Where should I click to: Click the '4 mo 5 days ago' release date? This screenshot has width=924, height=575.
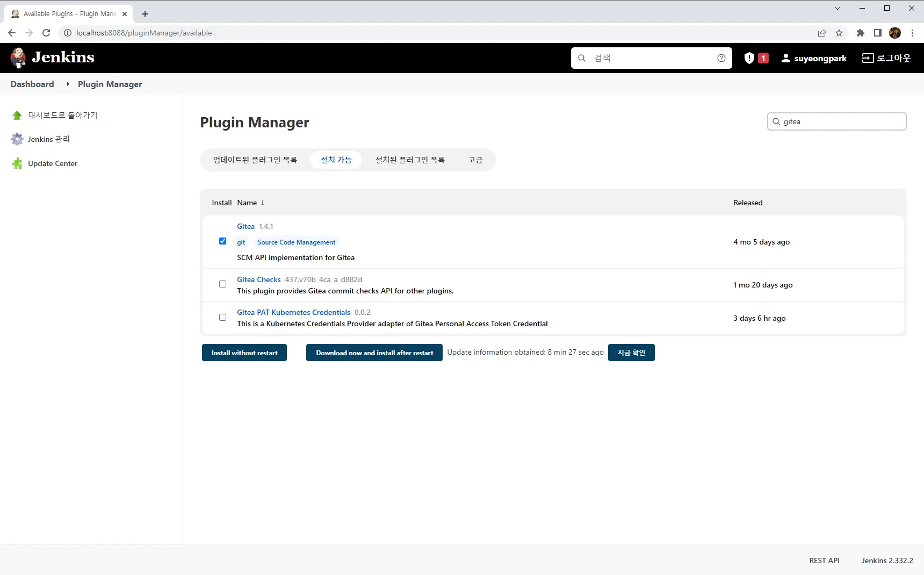point(762,242)
